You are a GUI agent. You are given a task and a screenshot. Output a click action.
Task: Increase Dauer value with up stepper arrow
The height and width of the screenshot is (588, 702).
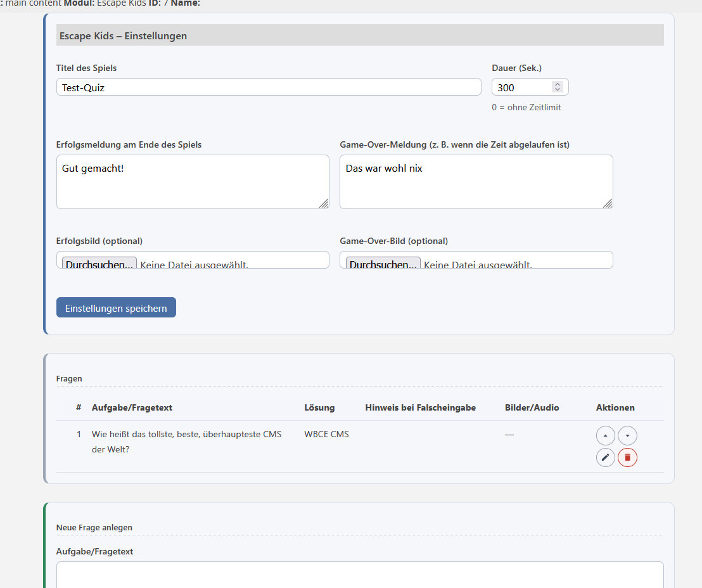[x=557, y=84]
